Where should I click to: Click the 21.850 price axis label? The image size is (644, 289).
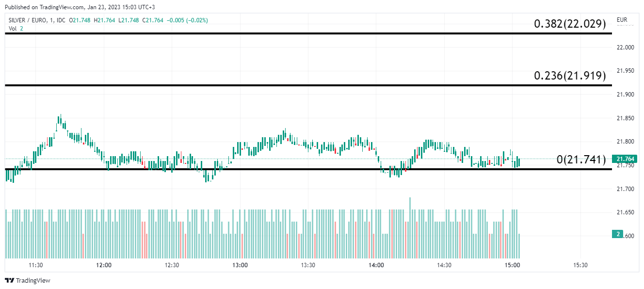pos(625,118)
